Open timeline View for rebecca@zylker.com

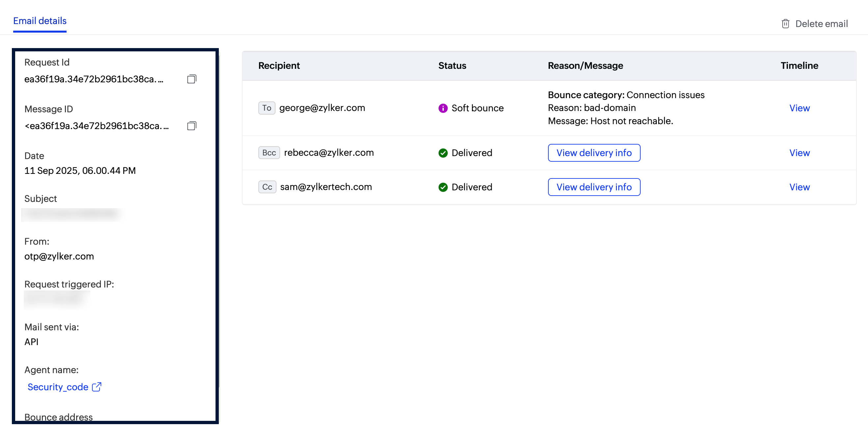pos(799,153)
